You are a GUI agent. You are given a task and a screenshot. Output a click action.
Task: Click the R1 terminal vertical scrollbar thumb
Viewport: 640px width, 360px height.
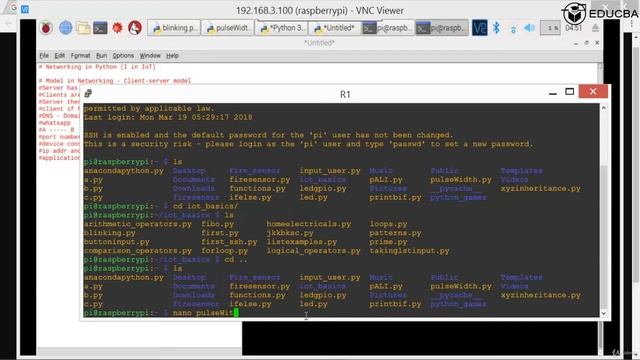(x=604, y=237)
